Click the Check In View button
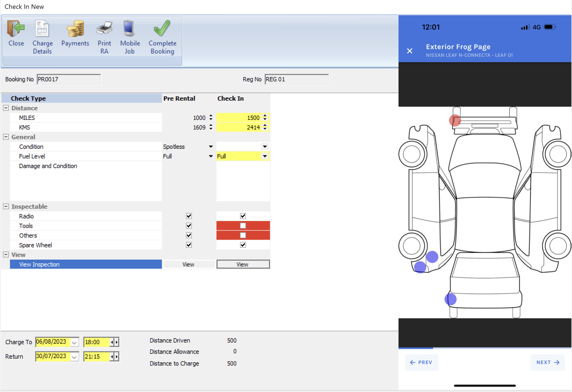This screenshot has height=392, width=572. point(243,264)
